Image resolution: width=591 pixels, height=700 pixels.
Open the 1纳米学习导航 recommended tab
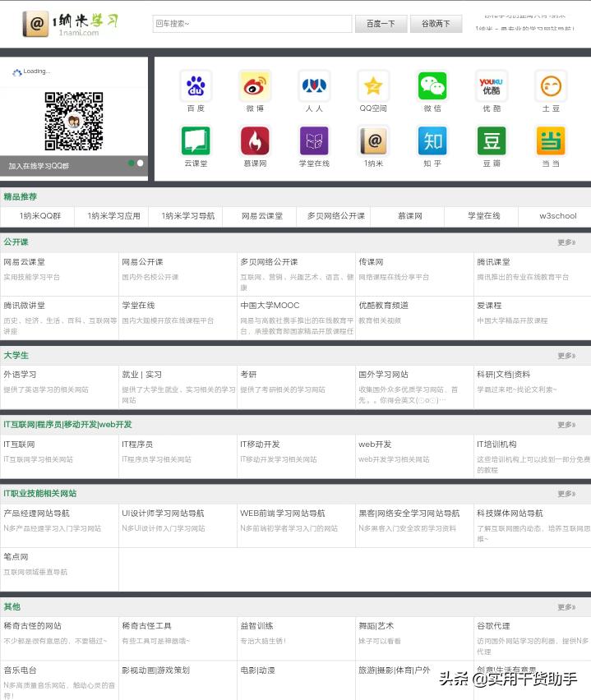(x=187, y=216)
